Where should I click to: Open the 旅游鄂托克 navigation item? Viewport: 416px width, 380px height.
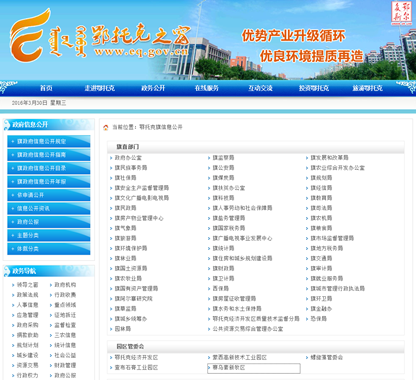368,88
